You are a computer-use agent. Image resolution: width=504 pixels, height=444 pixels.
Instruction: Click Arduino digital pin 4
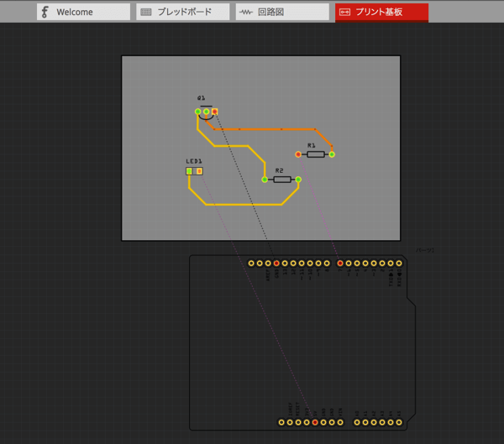pos(365,264)
